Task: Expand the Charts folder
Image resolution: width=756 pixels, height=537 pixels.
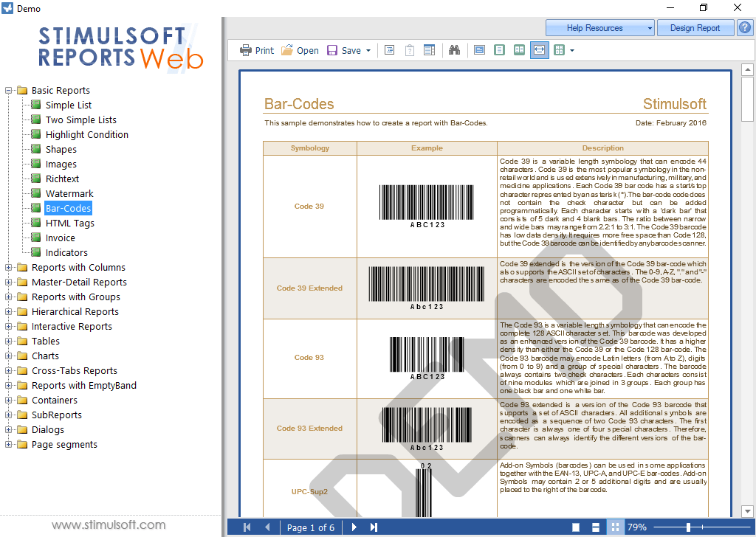Action: point(10,356)
